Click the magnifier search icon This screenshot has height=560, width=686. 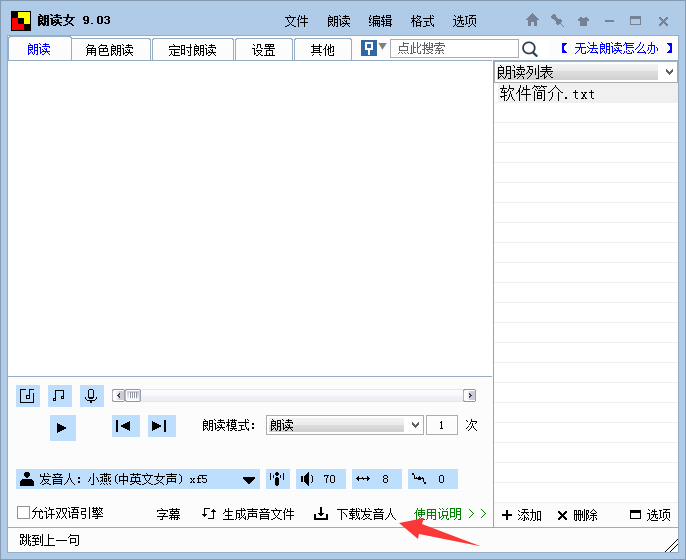[530, 49]
